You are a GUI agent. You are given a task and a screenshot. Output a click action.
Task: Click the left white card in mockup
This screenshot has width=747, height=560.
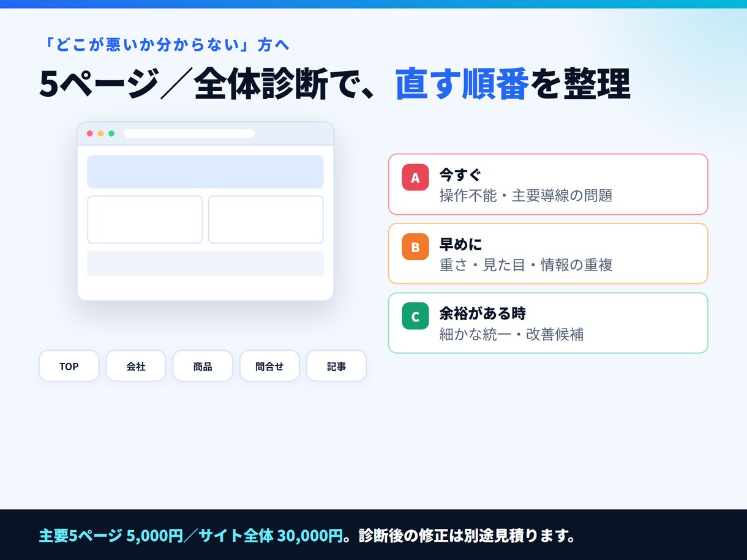(145, 220)
